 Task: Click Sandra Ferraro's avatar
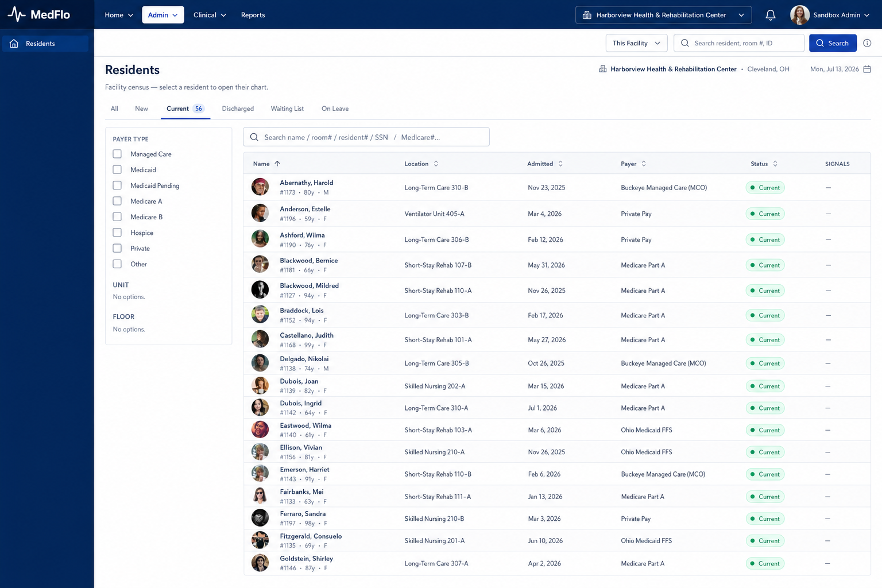point(260,518)
